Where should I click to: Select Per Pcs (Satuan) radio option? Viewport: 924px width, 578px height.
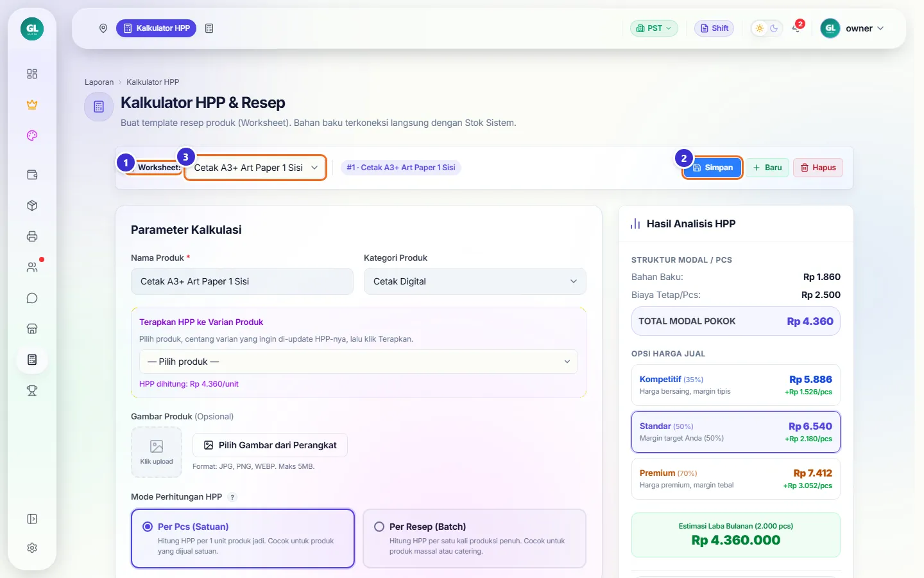(x=243, y=538)
